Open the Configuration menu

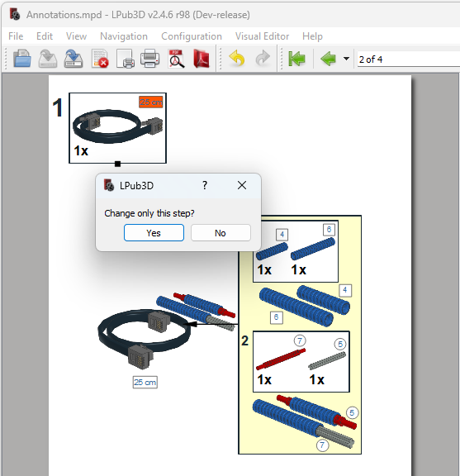coord(192,36)
